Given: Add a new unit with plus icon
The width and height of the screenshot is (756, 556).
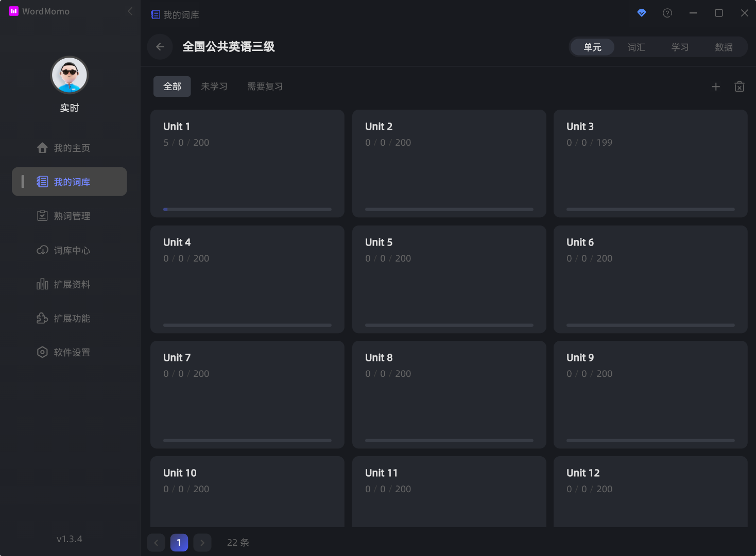Looking at the screenshot, I should tap(716, 86).
